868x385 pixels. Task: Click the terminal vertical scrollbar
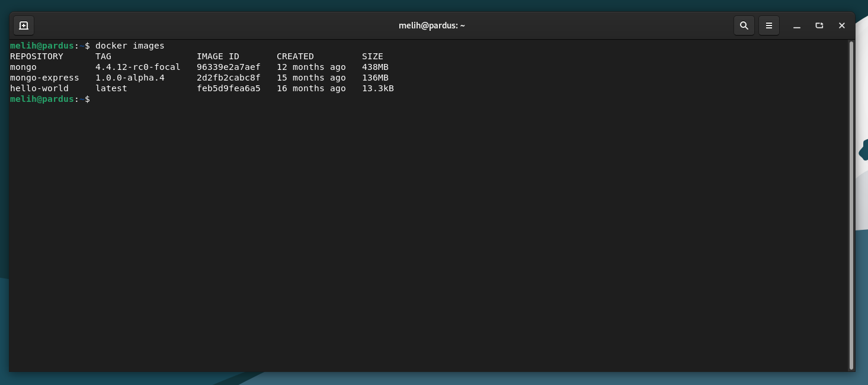point(851,205)
